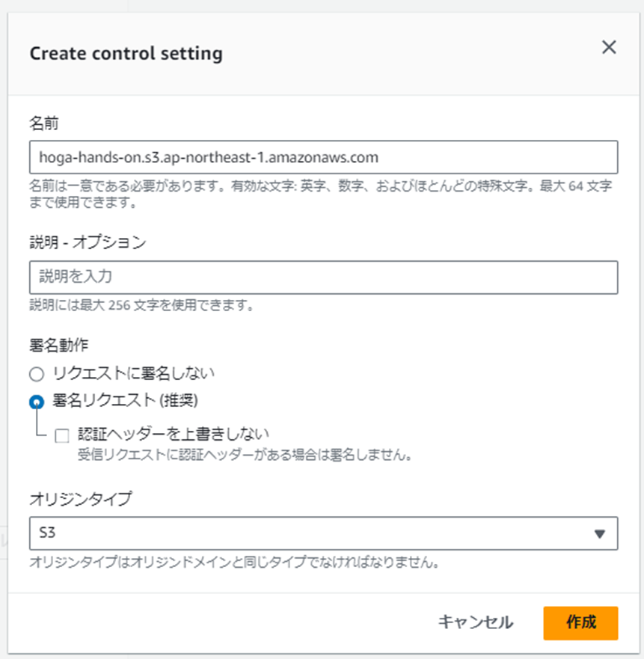Screen dimensions: 644x659
Task: Click the 説明 - オプション field label
Action: click(88, 242)
